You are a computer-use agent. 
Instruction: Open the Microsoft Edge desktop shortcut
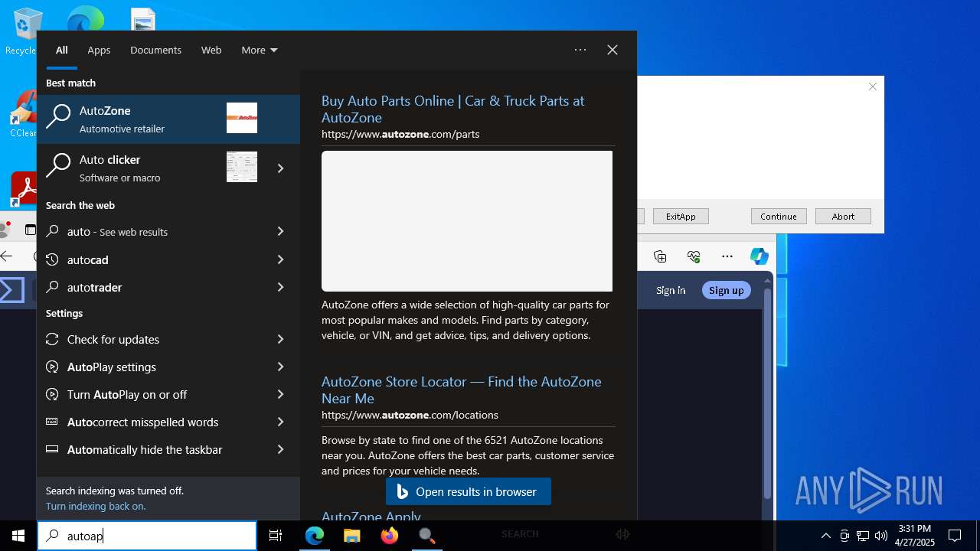[85, 19]
